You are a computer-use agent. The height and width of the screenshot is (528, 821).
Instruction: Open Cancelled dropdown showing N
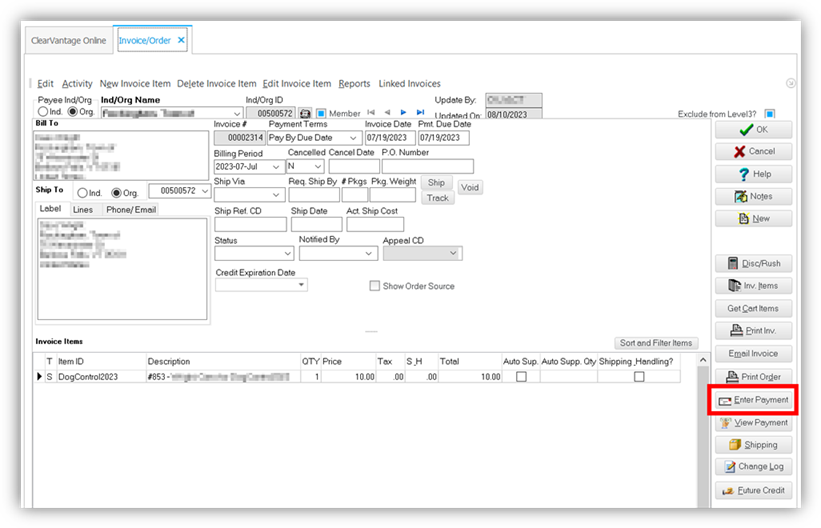coord(318,167)
